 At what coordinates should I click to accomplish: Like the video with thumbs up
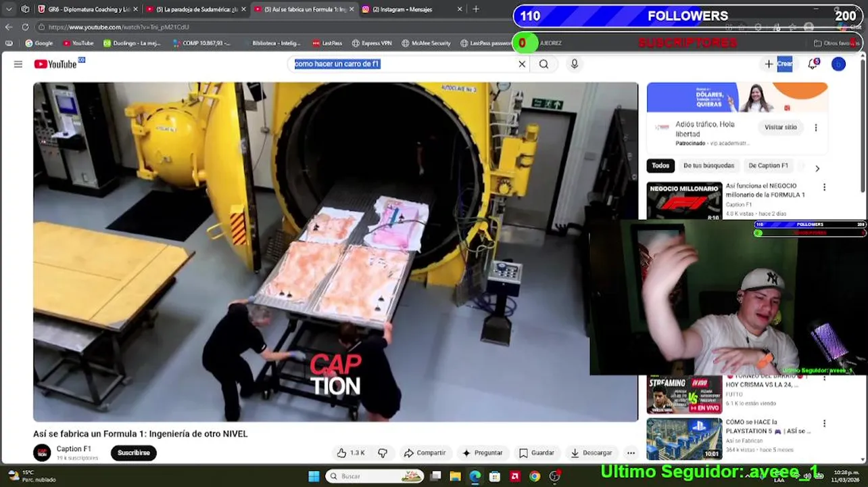(350, 453)
